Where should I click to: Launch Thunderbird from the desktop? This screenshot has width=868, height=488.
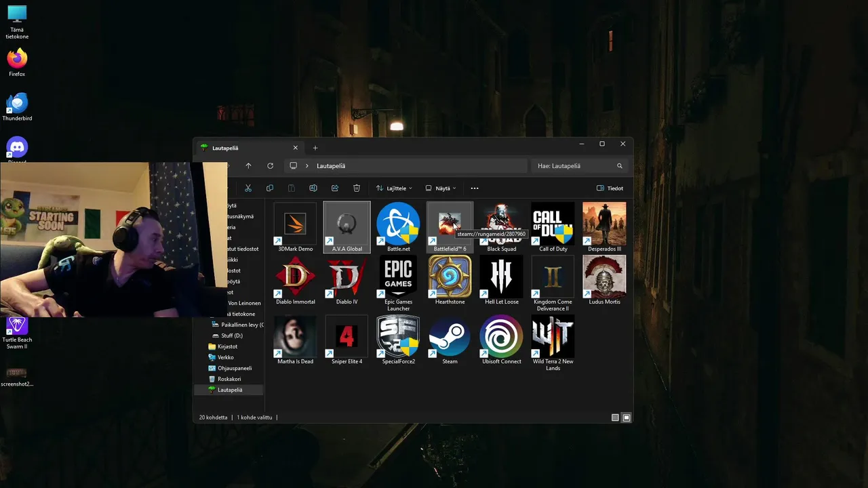[x=17, y=107]
